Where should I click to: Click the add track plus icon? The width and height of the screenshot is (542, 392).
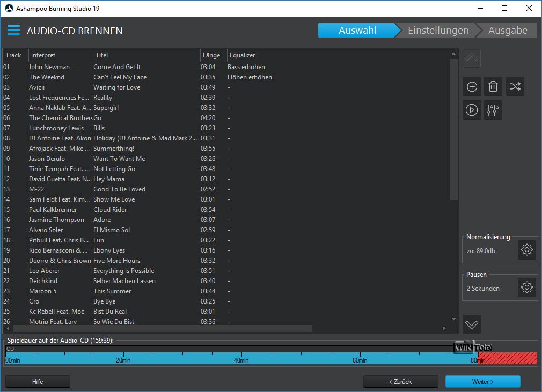pos(472,86)
